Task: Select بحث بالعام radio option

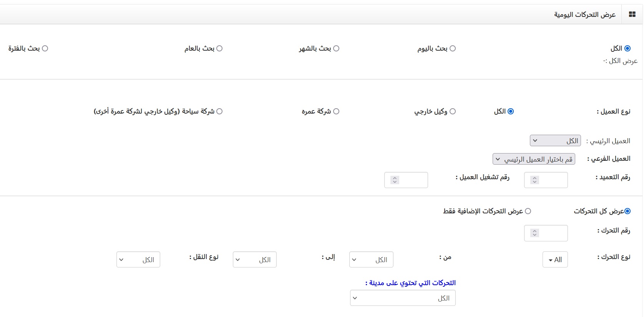Action: 219,48
